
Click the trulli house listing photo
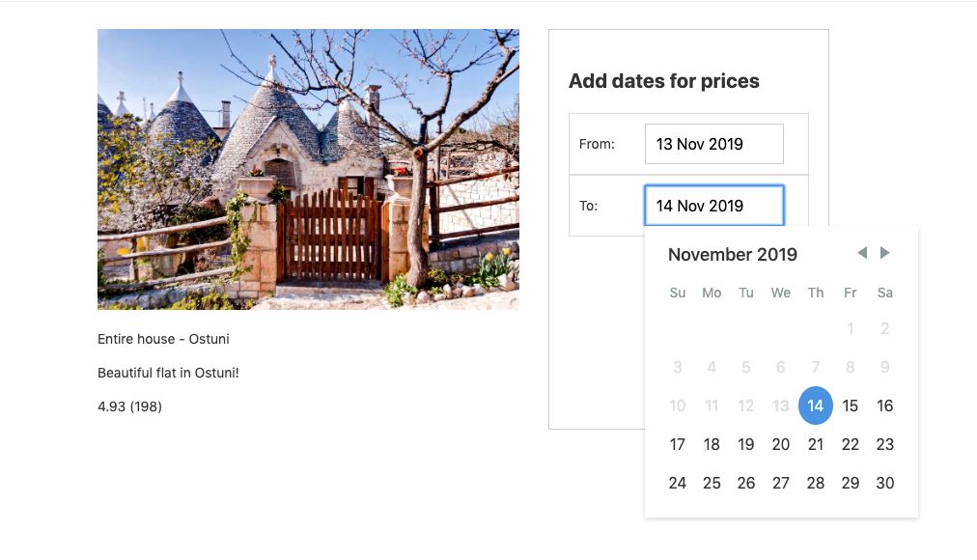point(308,169)
